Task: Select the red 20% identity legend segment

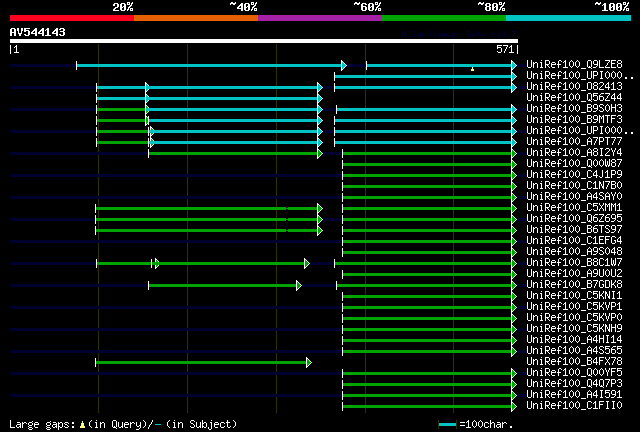Action: point(72,18)
